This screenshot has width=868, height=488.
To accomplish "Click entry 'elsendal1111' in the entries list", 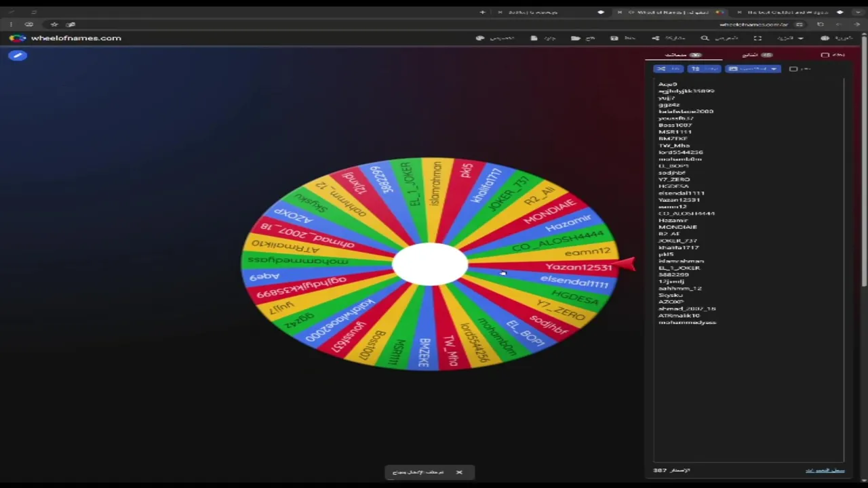I will pos(682,193).
